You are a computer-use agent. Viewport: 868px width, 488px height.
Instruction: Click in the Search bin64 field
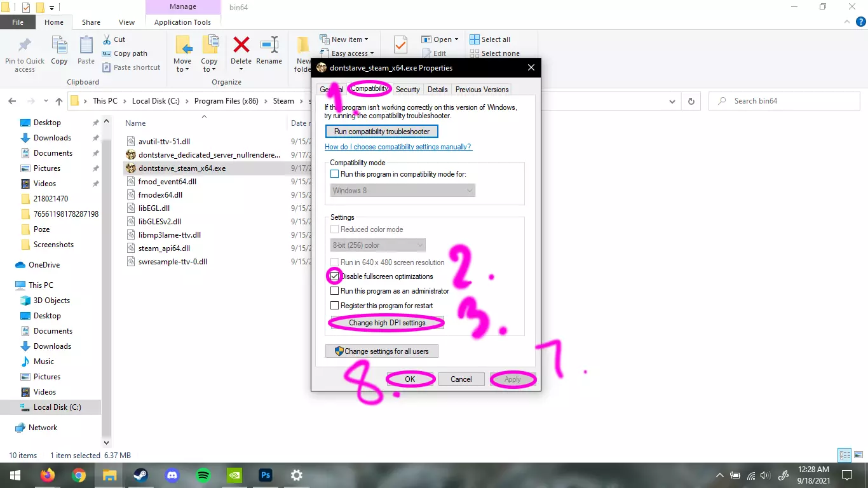click(x=783, y=101)
